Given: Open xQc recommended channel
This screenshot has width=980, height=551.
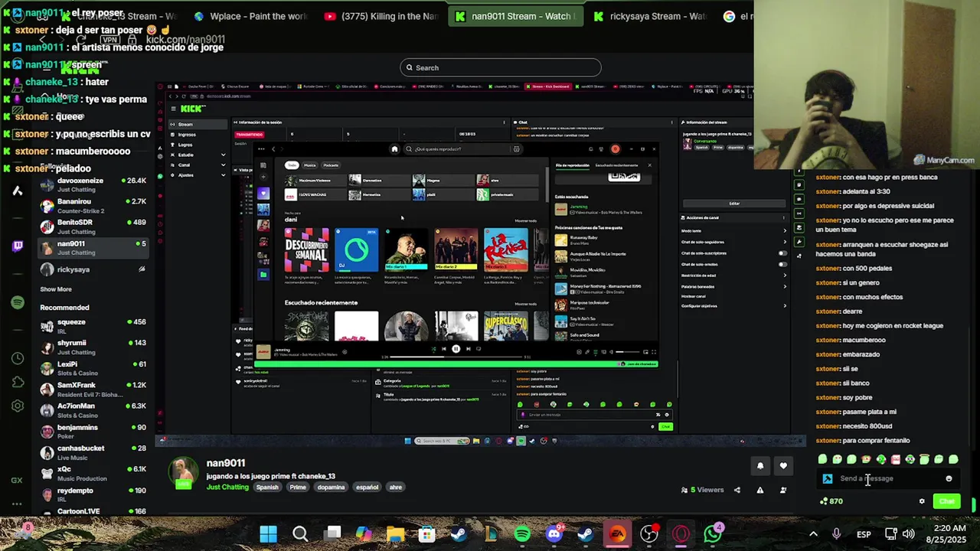Looking at the screenshot, I should [x=93, y=473].
